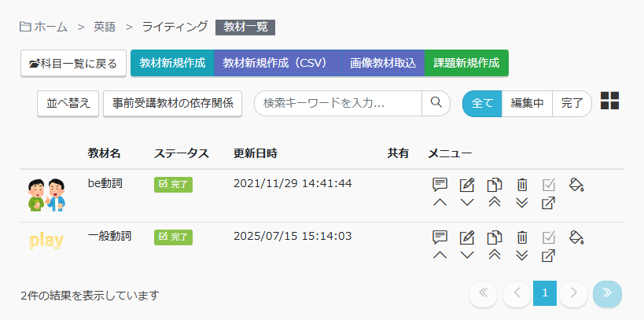Click the search keyword input field
644x320 pixels.
point(338,103)
